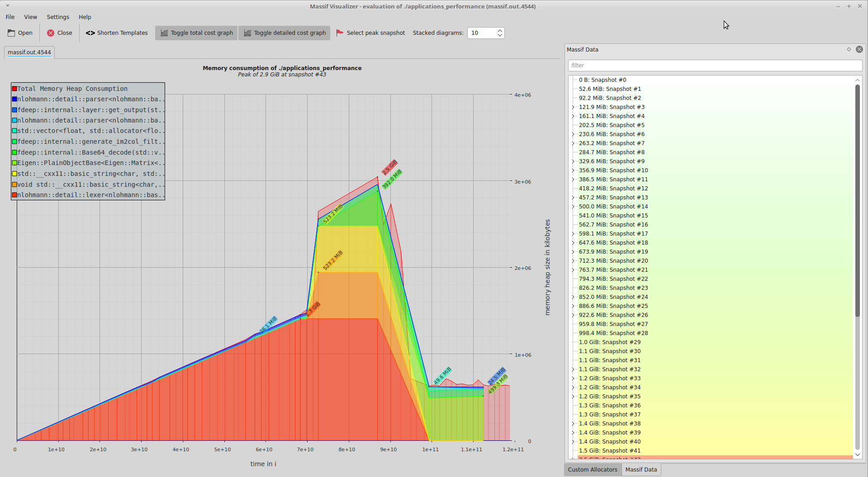
Task: Expand Snapshot #3 in the tree
Action: tap(573, 107)
